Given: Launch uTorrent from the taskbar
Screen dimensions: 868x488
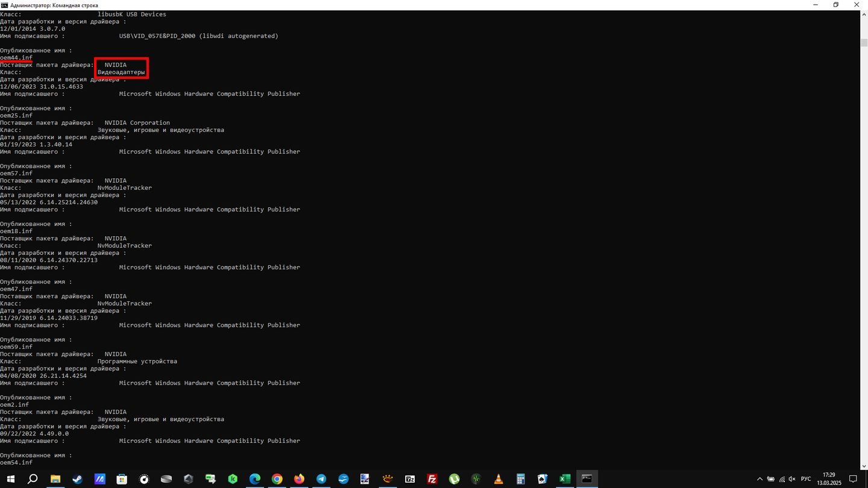Looking at the screenshot, I should 454,479.
